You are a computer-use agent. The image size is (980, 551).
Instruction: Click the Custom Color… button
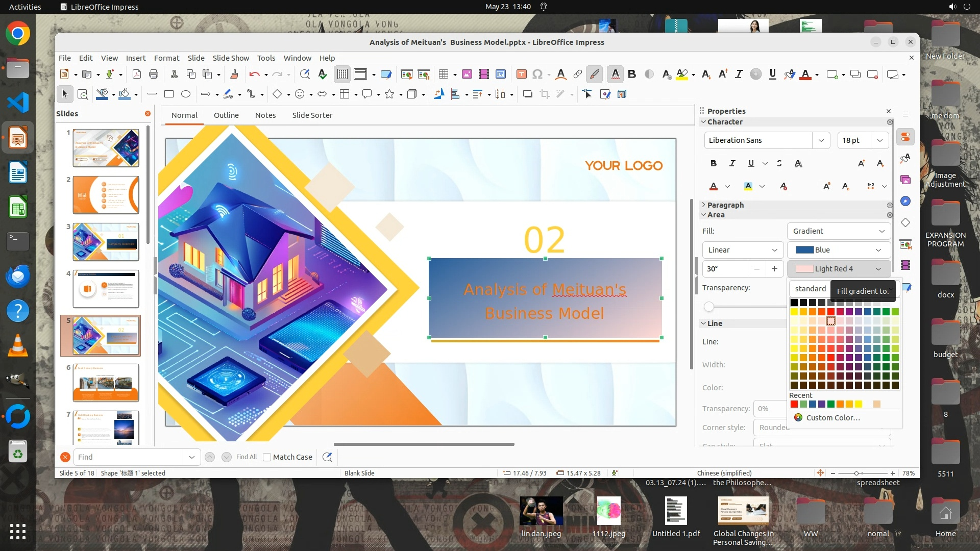(x=832, y=417)
